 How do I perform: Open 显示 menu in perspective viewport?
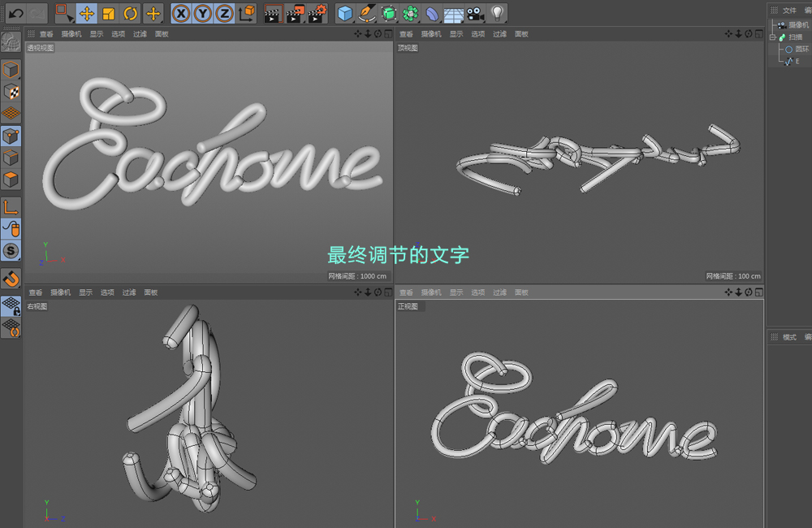[97, 33]
